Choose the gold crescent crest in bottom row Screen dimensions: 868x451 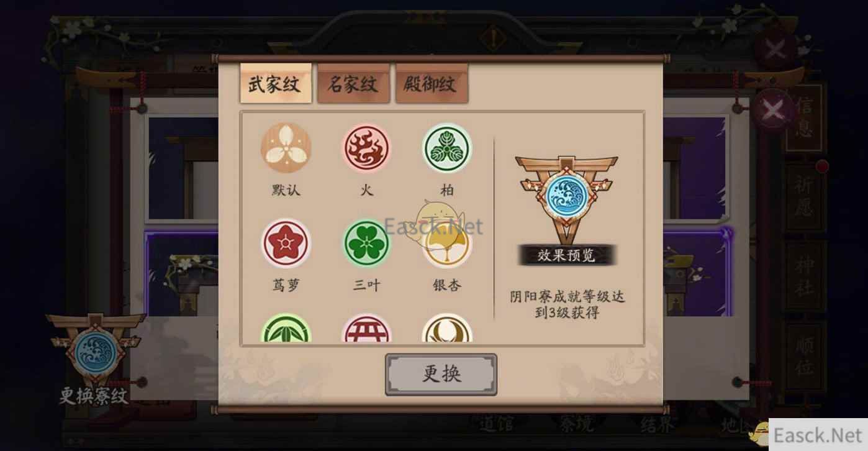(x=447, y=329)
